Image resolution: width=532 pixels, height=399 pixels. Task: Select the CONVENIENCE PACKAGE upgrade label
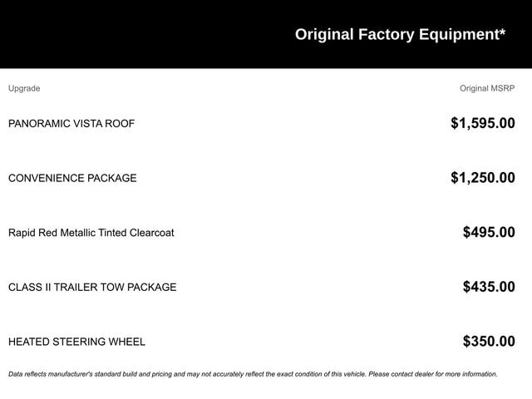[x=72, y=178]
